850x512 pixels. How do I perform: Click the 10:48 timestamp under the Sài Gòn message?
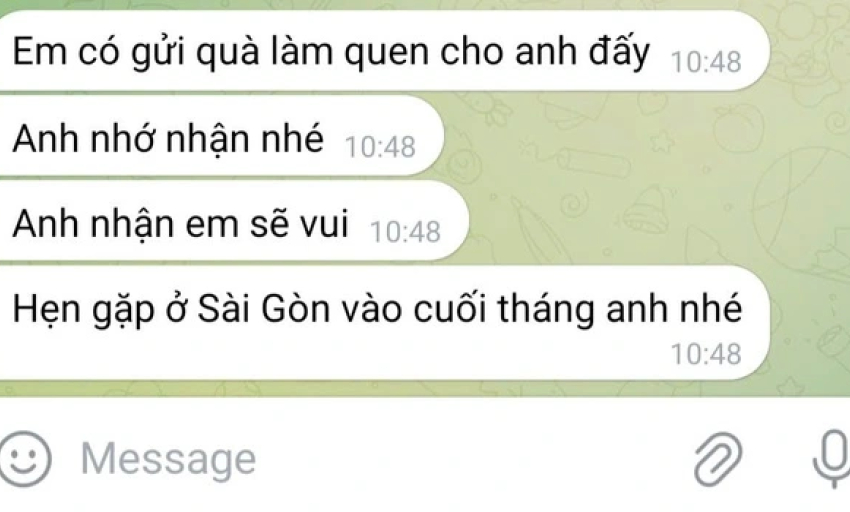coord(706,354)
